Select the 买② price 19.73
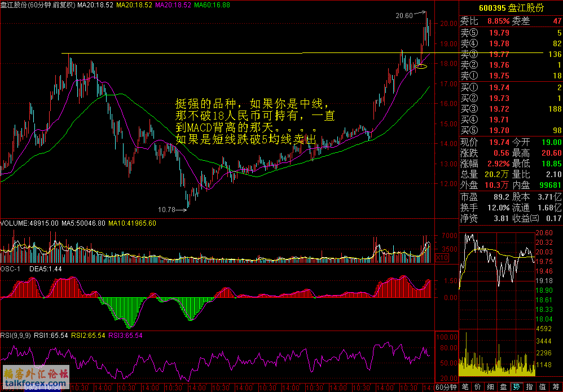563x392 pixels. (x=499, y=98)
